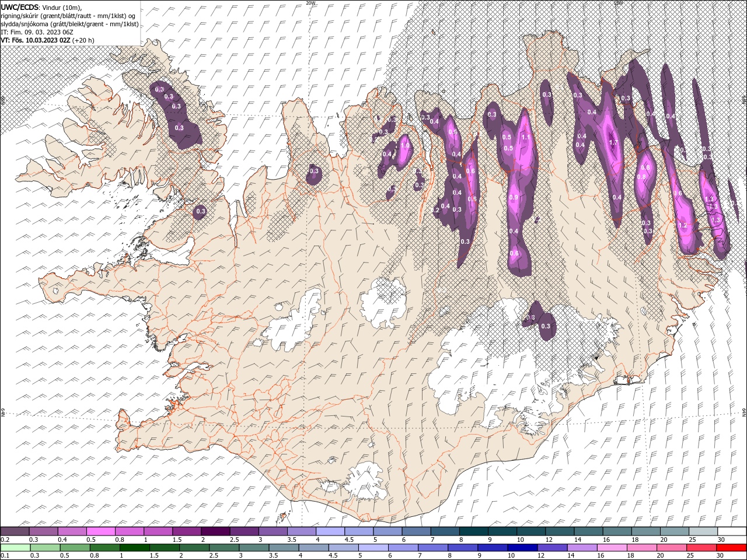Pick lower legend swatch between 4 and 4.5
Screen dimensions: 747x560
coord(313,547)
